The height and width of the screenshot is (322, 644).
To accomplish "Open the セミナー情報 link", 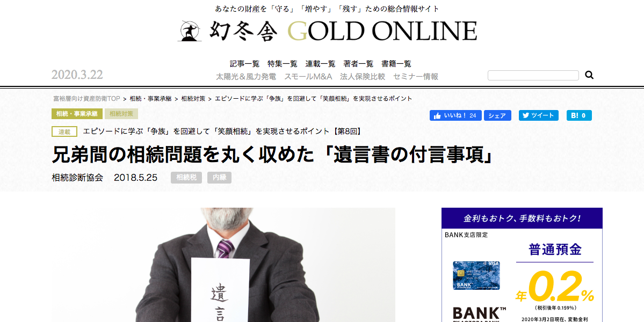I will [416, 77].
